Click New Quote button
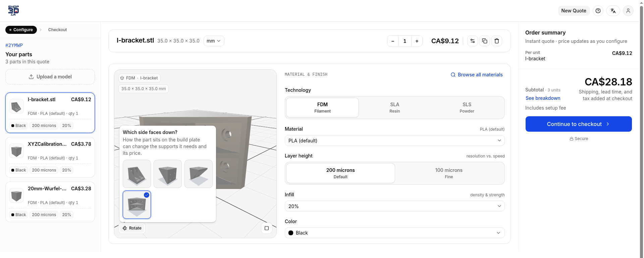Screen dimensions: 644x258 click(574, 11)
